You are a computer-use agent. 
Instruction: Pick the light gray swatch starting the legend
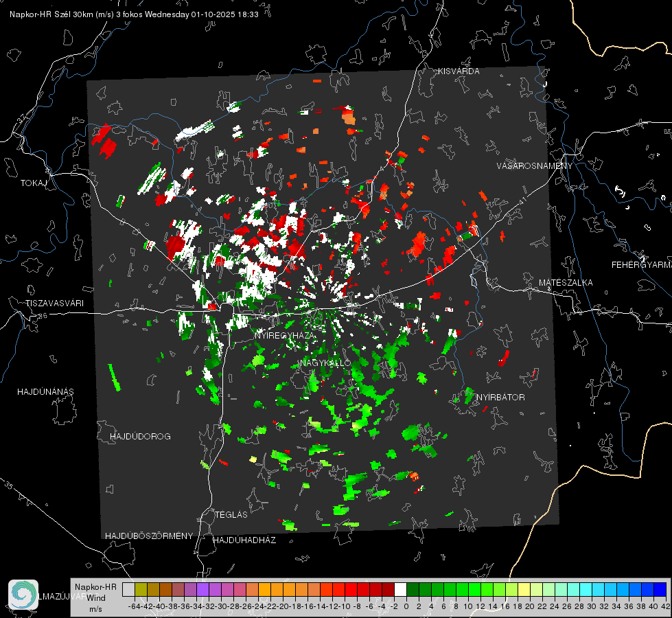[128, 589]
